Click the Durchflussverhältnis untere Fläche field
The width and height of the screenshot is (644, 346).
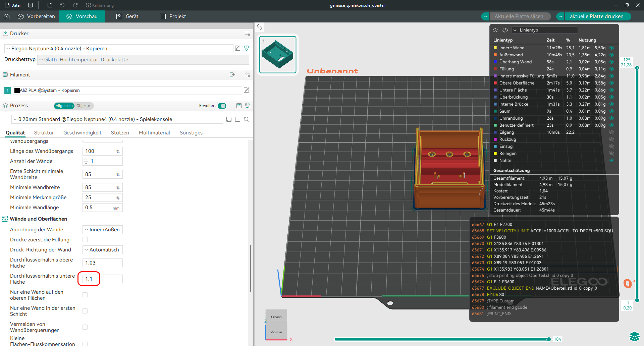pyautogui.click(x=103, y=279)
